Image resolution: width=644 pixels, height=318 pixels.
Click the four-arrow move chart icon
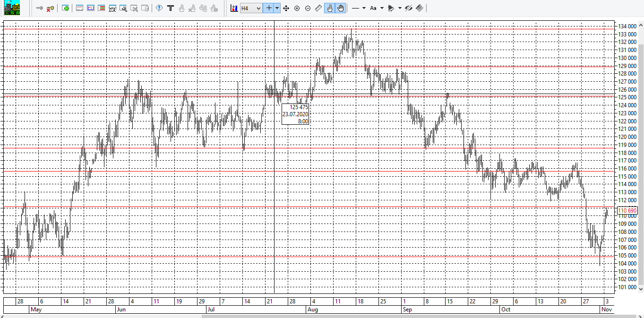pos(286,8)
